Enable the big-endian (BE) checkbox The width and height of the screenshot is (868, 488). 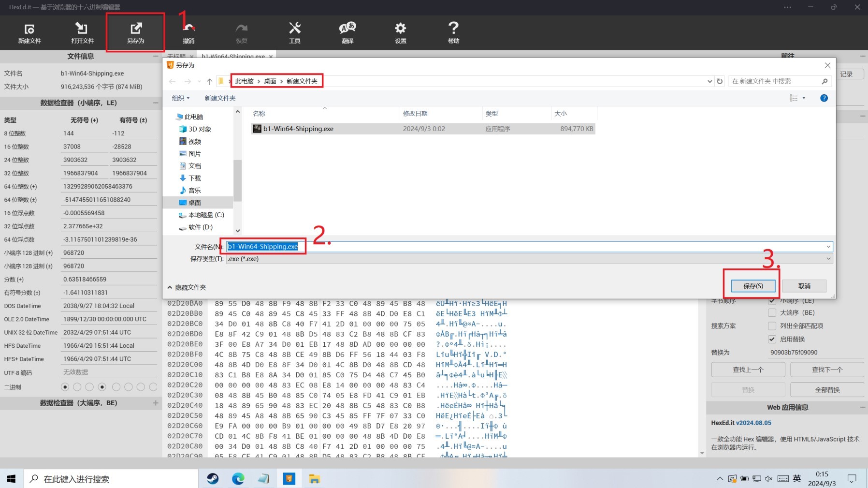(x=772, y=313)
